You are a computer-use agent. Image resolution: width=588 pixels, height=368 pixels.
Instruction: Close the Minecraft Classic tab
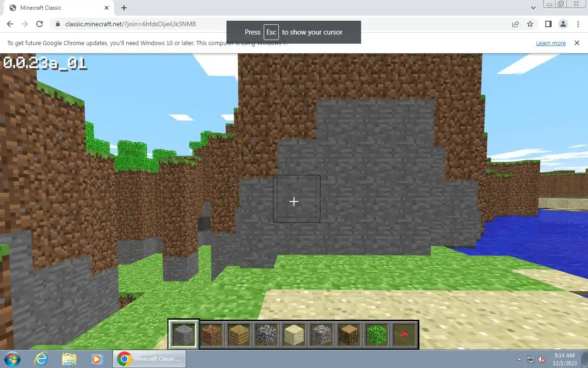[x=107, y=8]
